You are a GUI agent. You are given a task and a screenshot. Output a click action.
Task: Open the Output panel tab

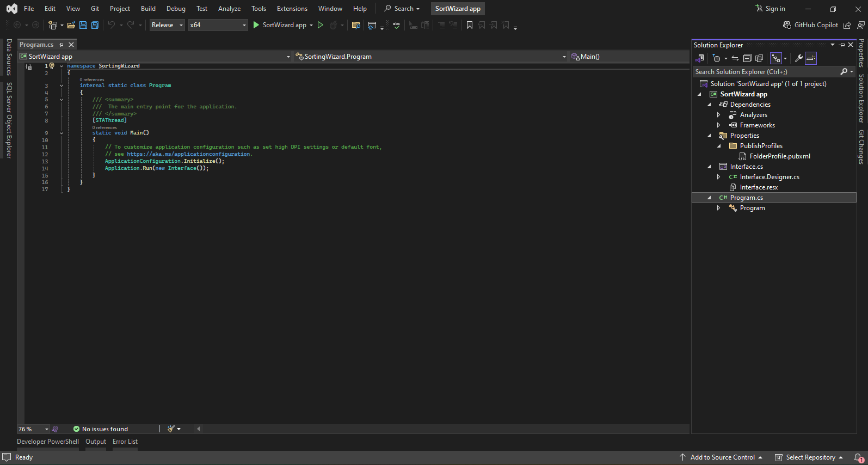pyautogui.click(x=96, y=442)
